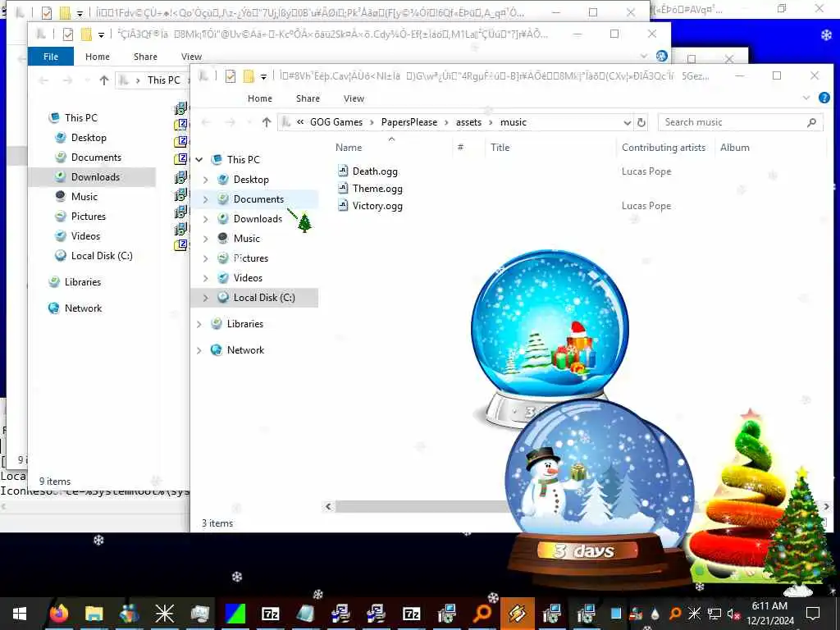Click Properties icon in rearmost window title bar
The width and height of the screenshot is (840, 630).
click(x=47, y=12)
